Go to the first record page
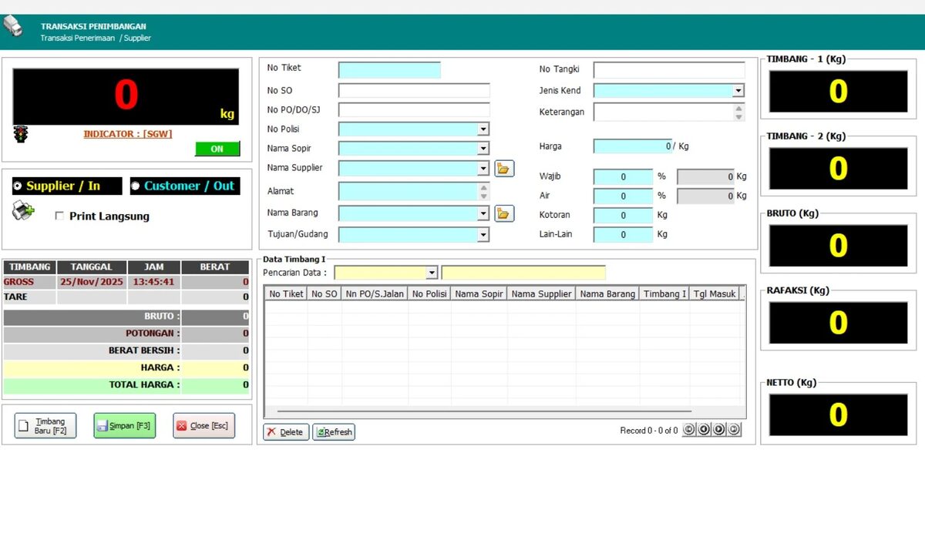 689,430
